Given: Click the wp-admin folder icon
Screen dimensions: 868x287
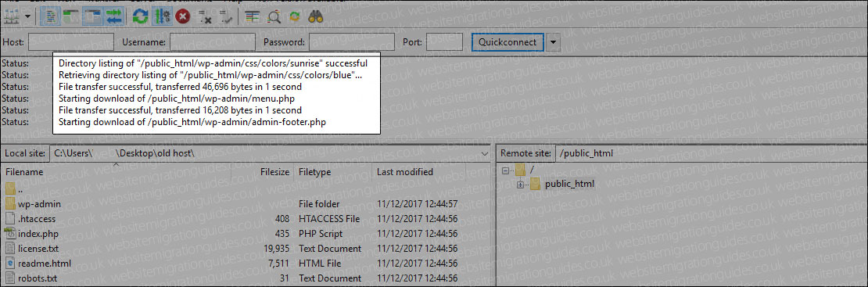Looking at the screenshot, I should tap(11, 204).
